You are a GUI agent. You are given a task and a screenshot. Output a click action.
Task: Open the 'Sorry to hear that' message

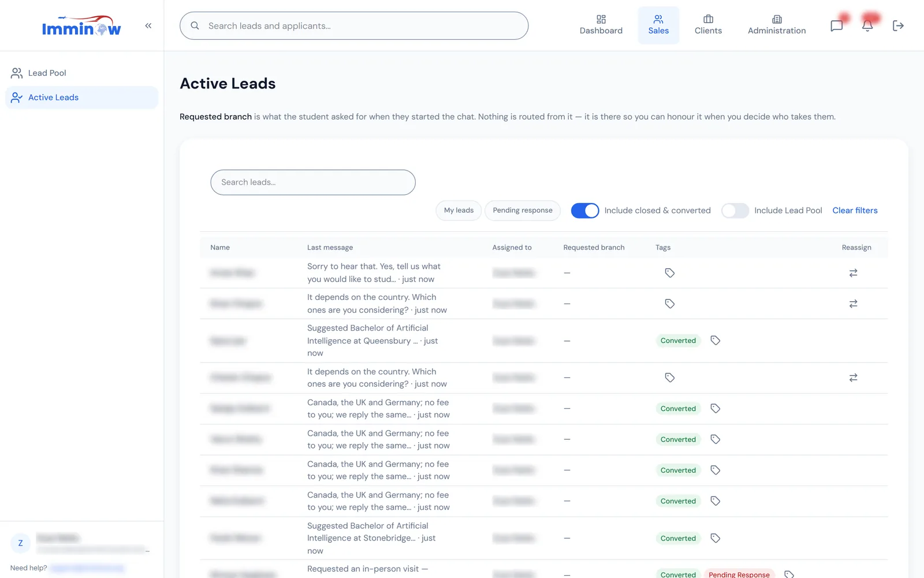374,273
